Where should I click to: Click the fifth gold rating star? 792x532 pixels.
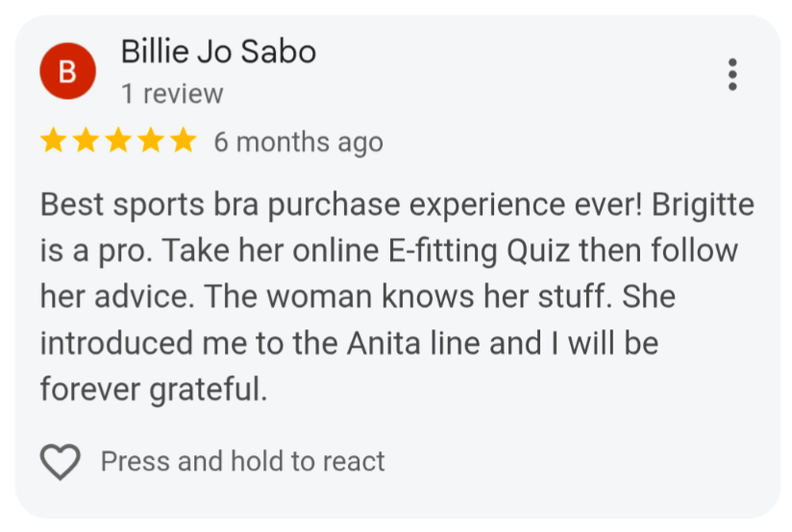[x=183, y=140]
